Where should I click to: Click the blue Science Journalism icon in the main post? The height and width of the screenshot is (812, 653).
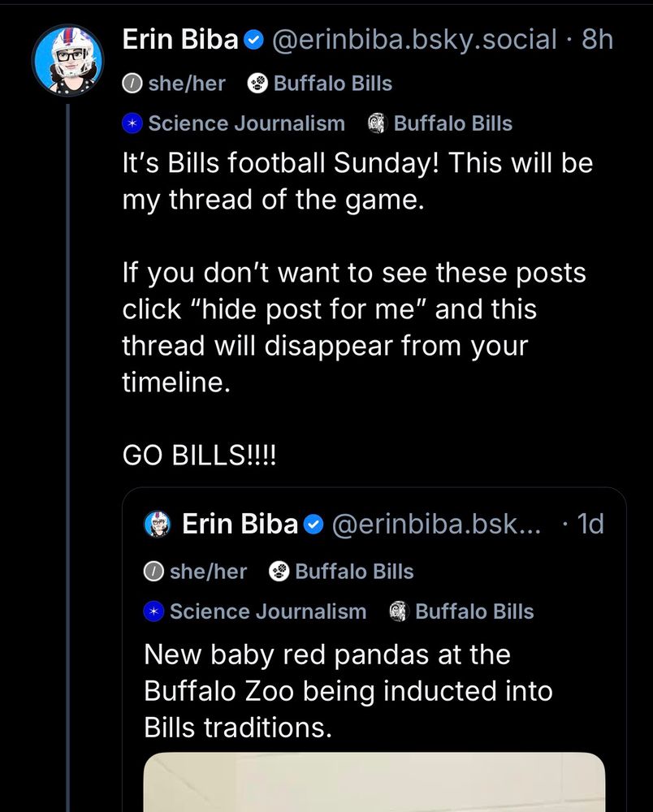[x=132, y=123]
